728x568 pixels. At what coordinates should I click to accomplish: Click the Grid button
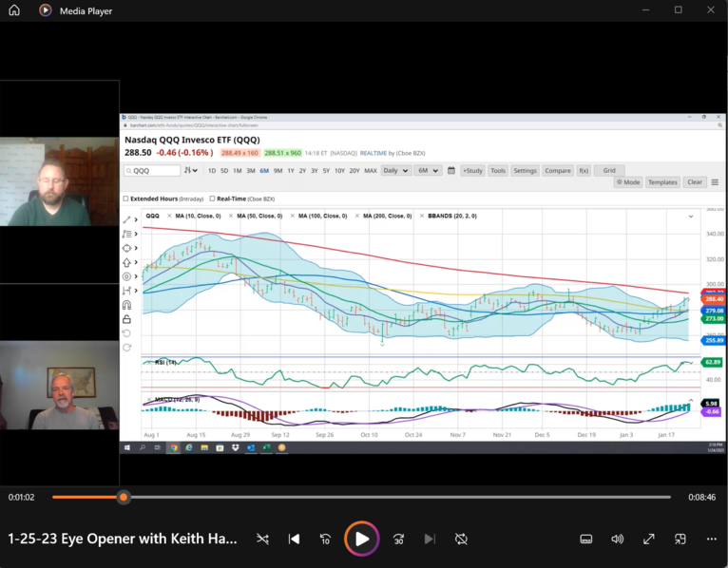tap(609, 170)
